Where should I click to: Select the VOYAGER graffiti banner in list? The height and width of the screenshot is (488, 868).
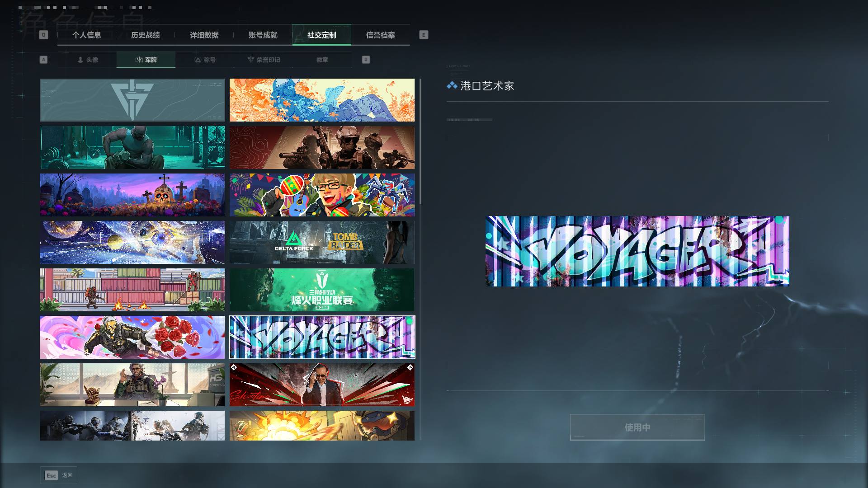(x=322, y=337)
